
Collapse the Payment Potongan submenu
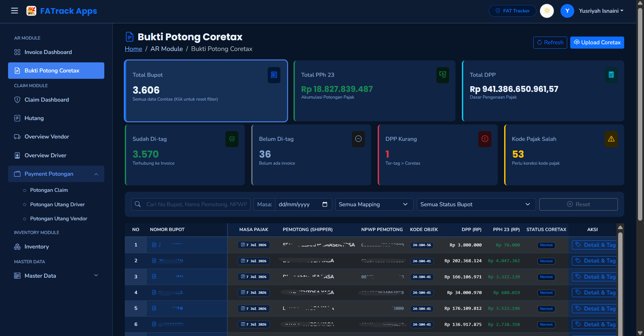tap(56, 174)
